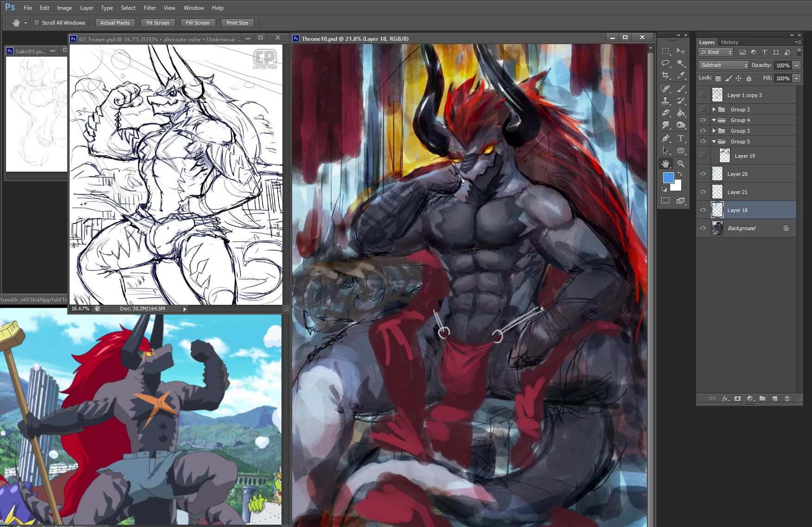Open the Window menu
The height and width of the screenshot is (527, 812).
click(194, 8)
